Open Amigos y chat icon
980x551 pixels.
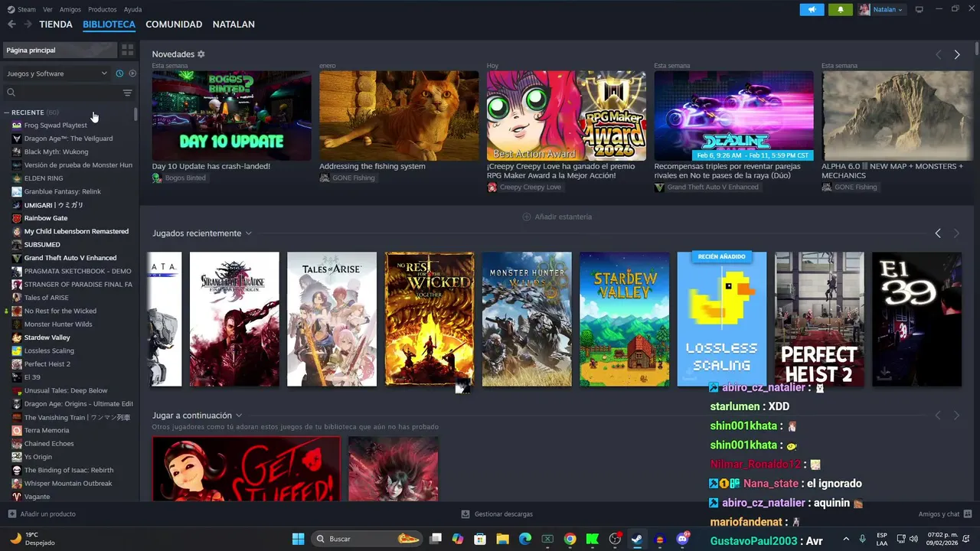[968, 514]
